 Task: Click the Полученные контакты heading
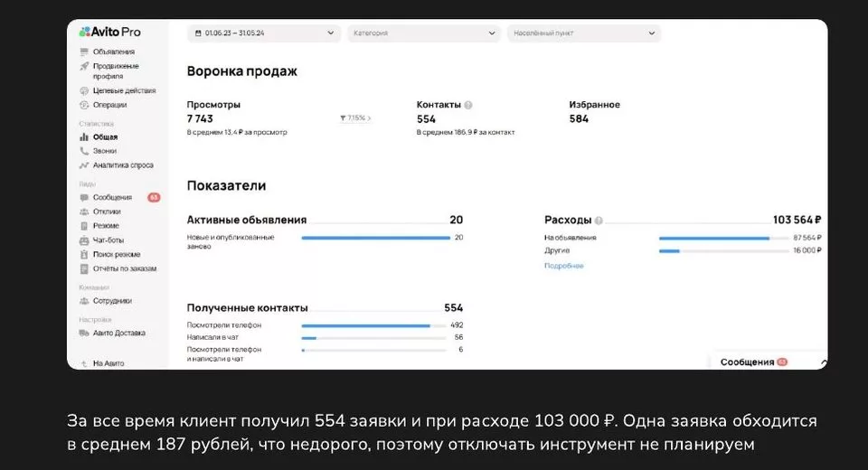[247, 308]
